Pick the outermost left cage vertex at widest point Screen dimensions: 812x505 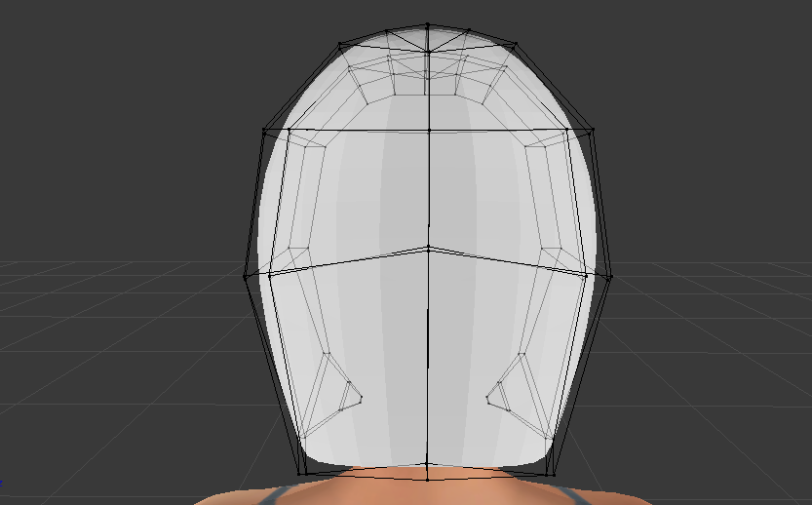(x=245, y=277)
